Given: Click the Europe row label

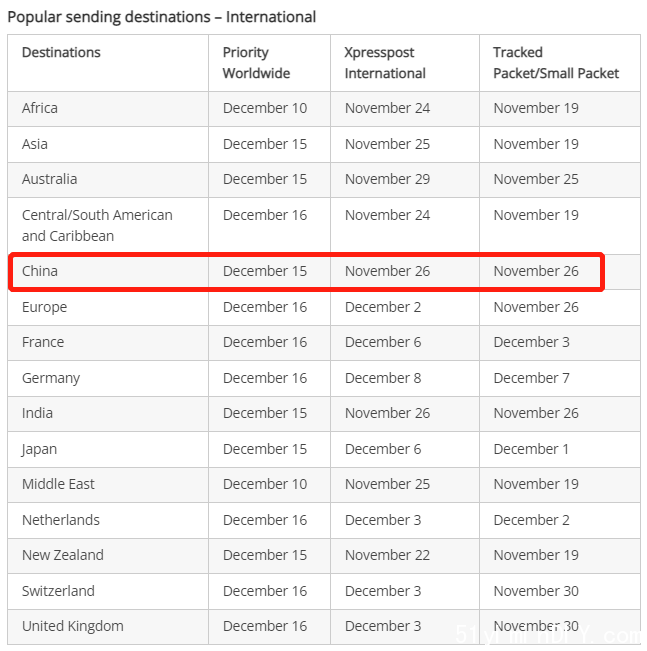Looking at the screenshot, I should point(44,307).
